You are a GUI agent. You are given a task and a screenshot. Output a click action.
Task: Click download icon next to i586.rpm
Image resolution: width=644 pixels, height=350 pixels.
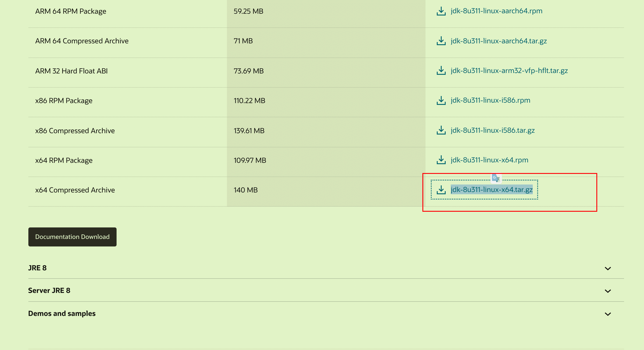[x=441, y=100]
